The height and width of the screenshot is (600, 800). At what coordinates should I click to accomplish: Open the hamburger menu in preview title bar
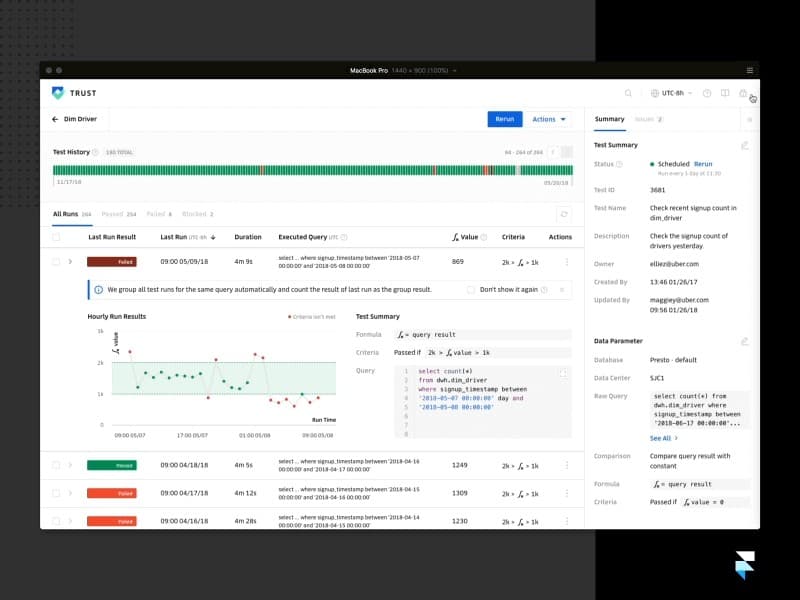point(749,70)
